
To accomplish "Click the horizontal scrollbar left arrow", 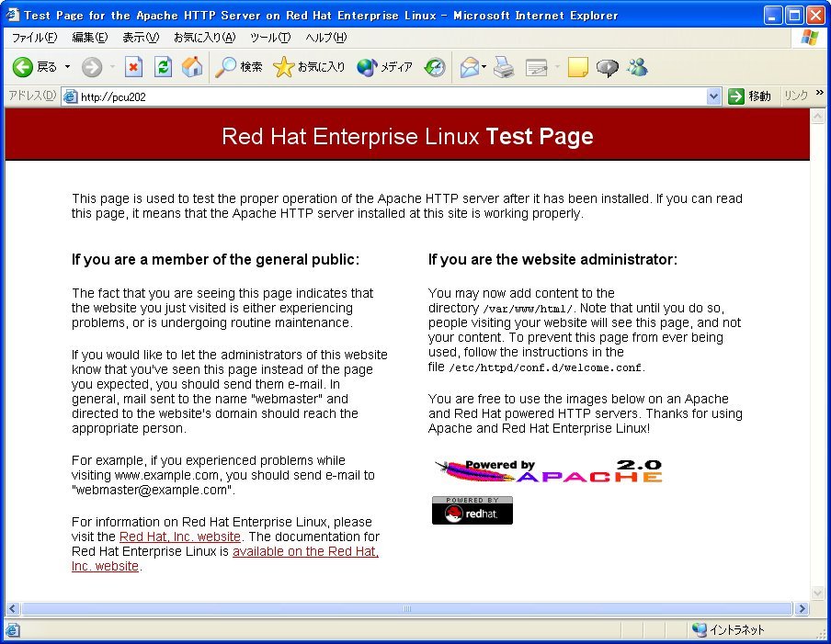I will [13, 608].
